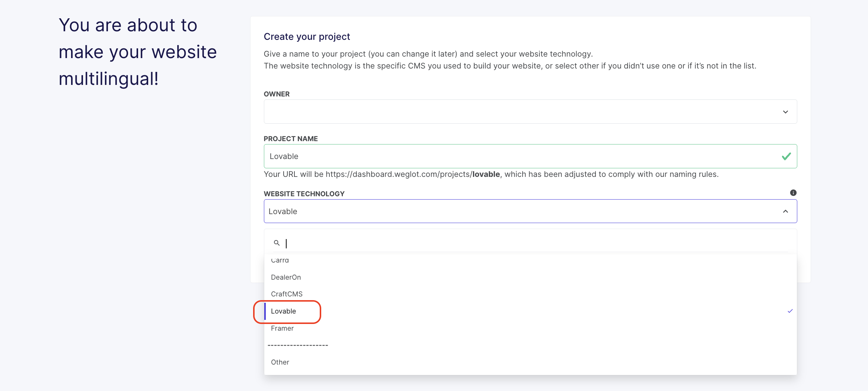Screen dimensions: 868x391
Task: Click the green checkmark in Project Name
Action: [786, 156]
